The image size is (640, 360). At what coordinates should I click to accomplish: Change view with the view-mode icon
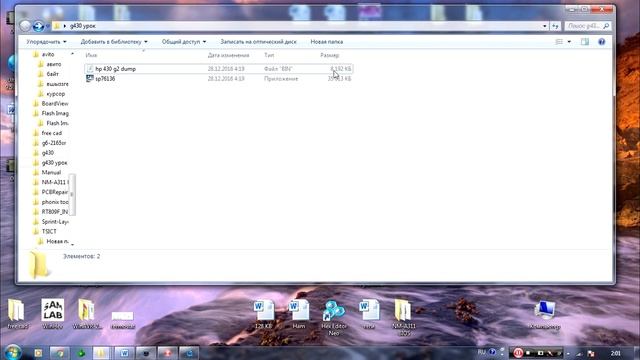[x=559, y=42]
